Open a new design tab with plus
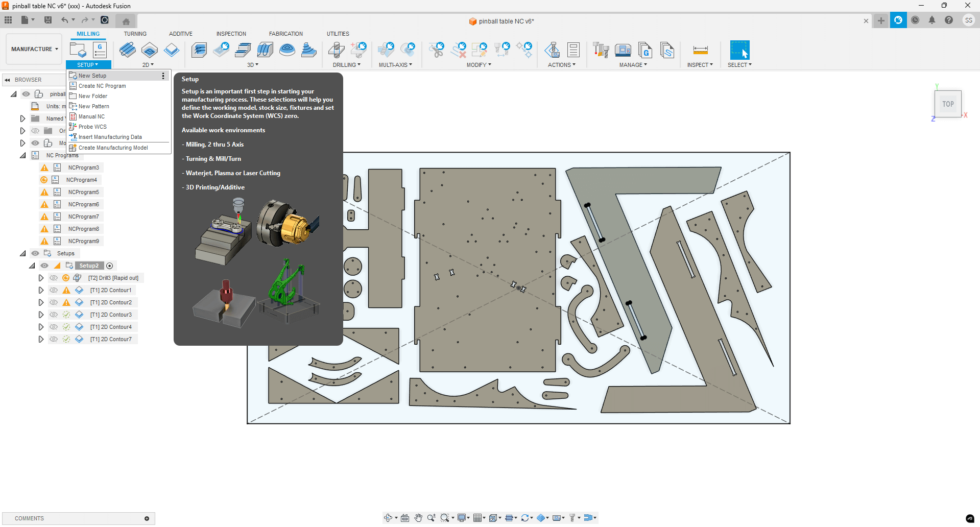 click(x=881, y=20)
